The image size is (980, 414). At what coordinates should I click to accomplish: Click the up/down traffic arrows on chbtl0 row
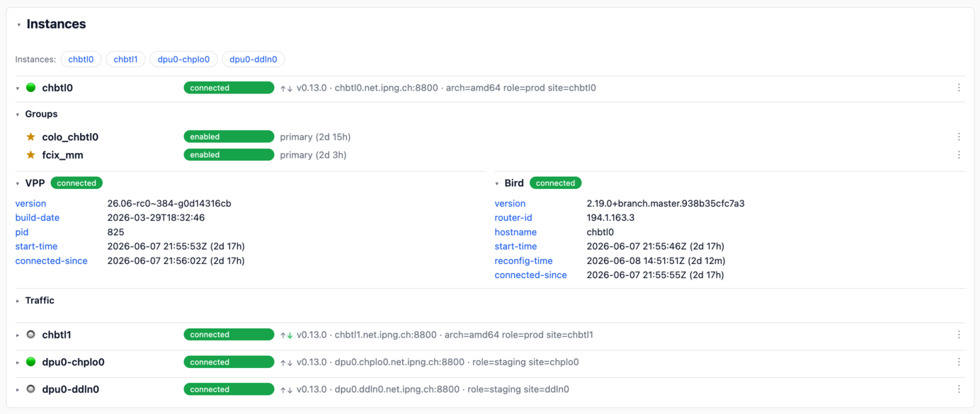286,88
